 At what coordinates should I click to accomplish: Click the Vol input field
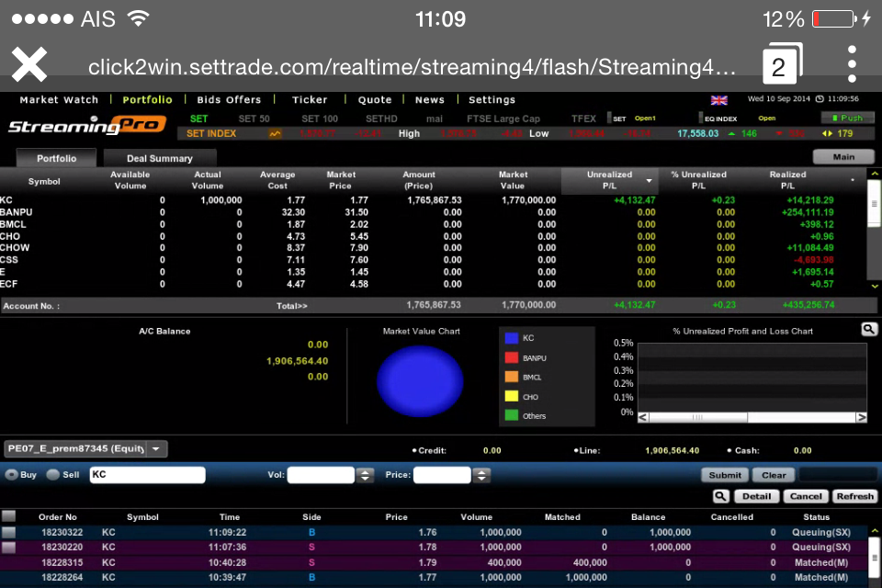[x=321, y=475]
